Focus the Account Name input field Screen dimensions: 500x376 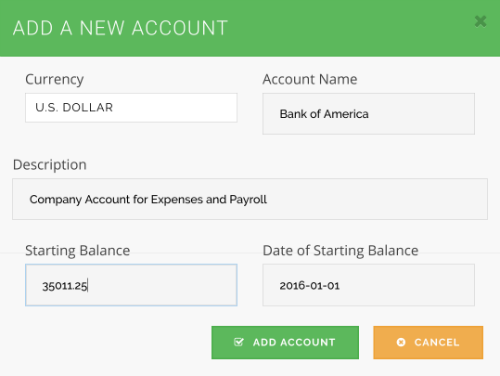368,114
